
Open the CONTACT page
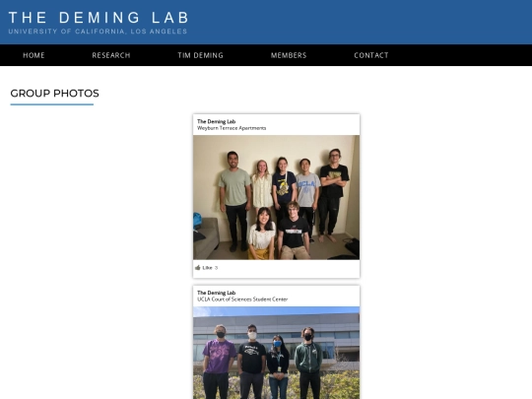tap(371, 55)
